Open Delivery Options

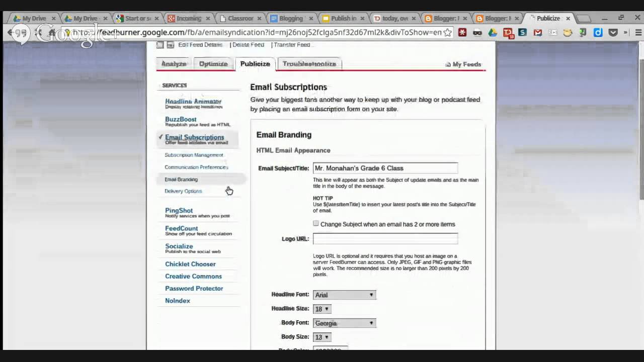point(183,191)
